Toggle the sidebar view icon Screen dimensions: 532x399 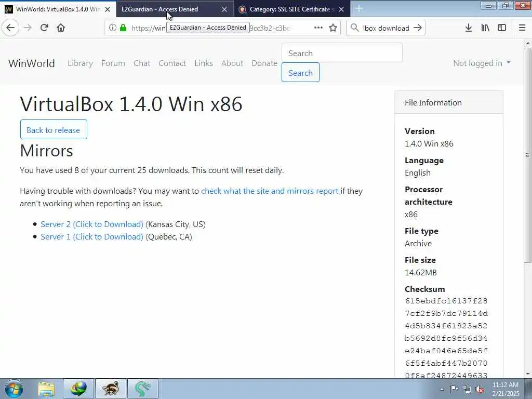coord(502,28)
